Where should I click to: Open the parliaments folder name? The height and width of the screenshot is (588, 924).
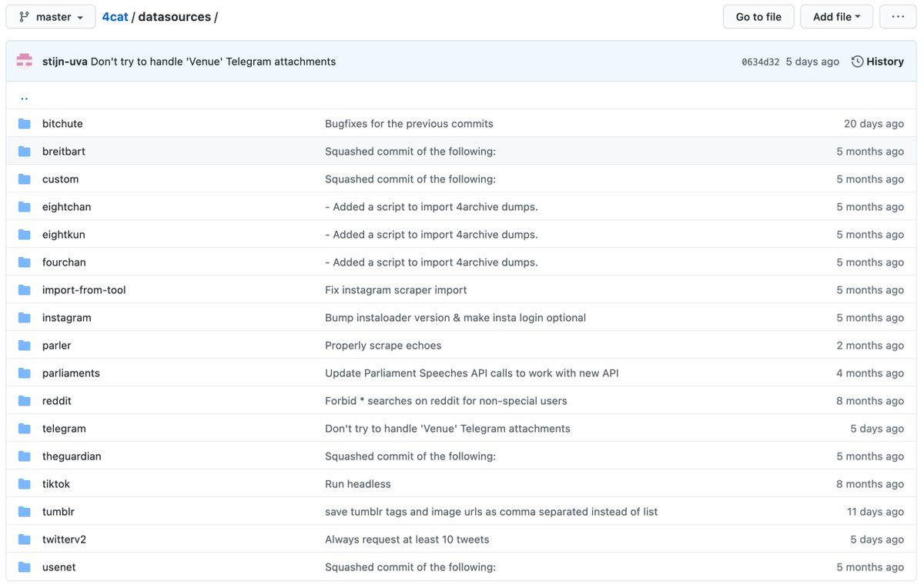point(71,373)
